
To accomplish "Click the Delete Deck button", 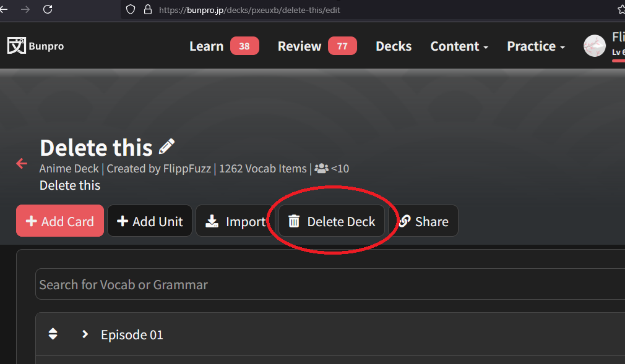I will pos(332,221).
